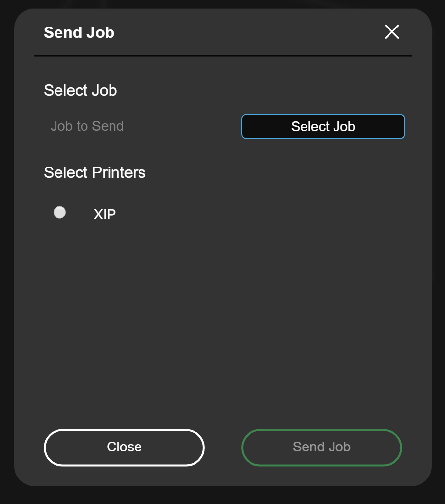Dismiss dialog with the X icon
The width and height of the screenshot is (445, 504).
coord(391,32)
